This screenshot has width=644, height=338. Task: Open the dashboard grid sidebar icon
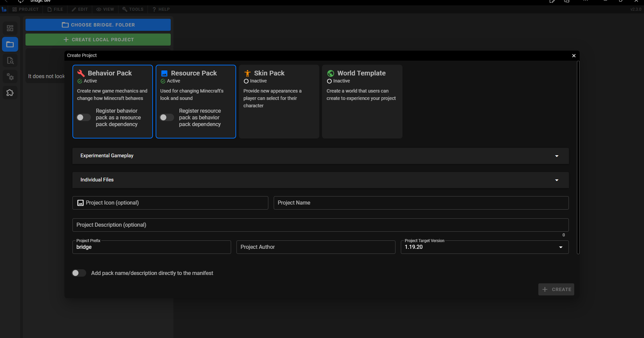click(x=10, y=28)
